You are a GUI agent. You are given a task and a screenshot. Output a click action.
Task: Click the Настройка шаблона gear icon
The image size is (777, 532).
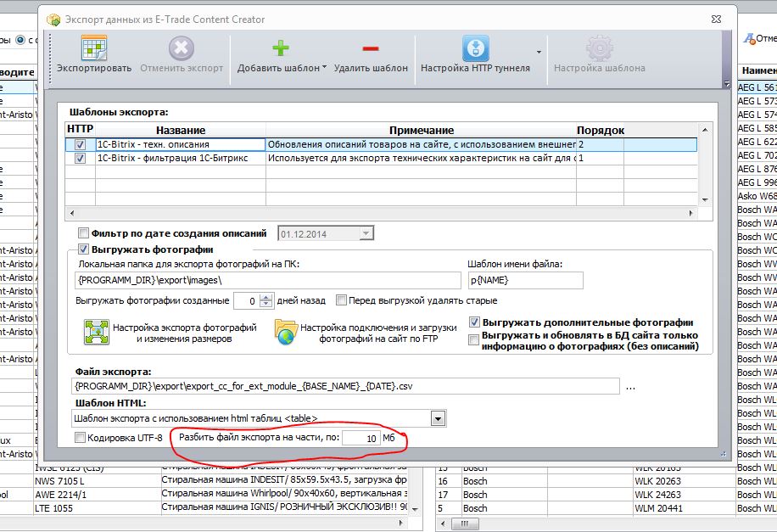(x=600, y=48)
